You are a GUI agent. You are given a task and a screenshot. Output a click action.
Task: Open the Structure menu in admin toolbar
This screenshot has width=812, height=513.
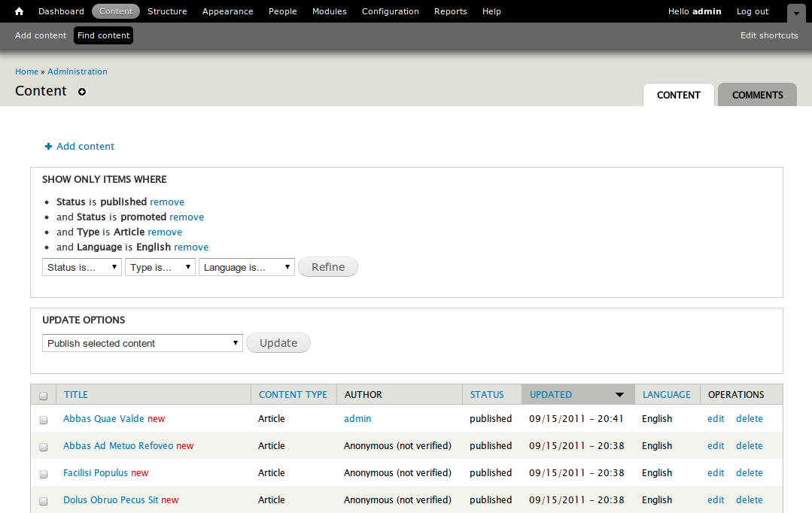point(167,11)
